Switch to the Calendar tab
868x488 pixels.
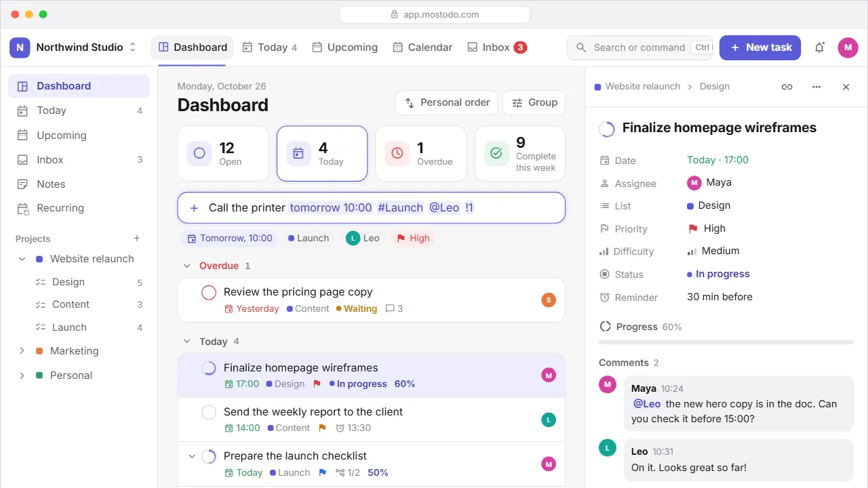pyautogui.click(x=422, y=47)
